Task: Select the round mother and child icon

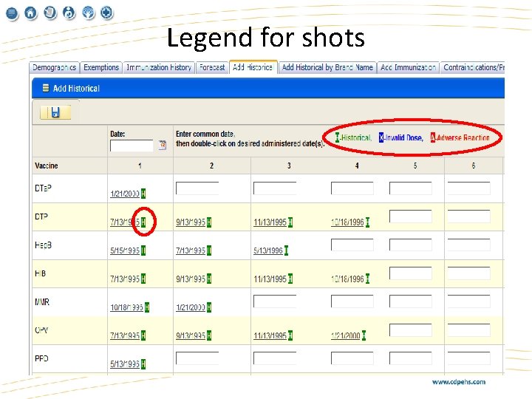Action: pos(69,13)
